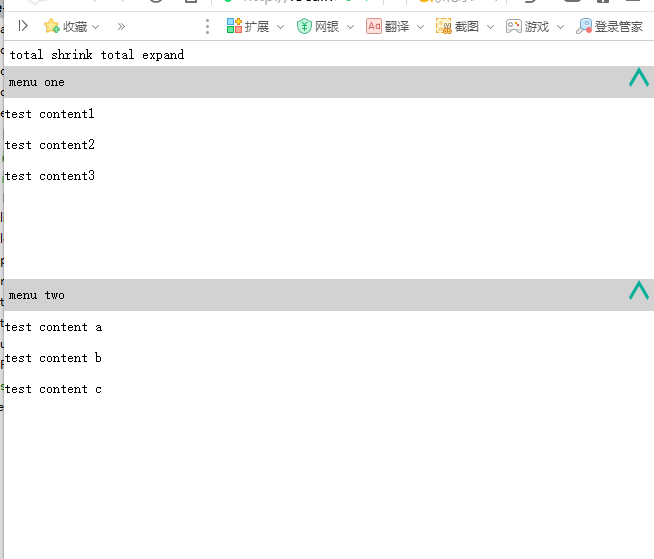
Task: Expand the 翻译 dropdown arrow
Action: click(420, 27)
